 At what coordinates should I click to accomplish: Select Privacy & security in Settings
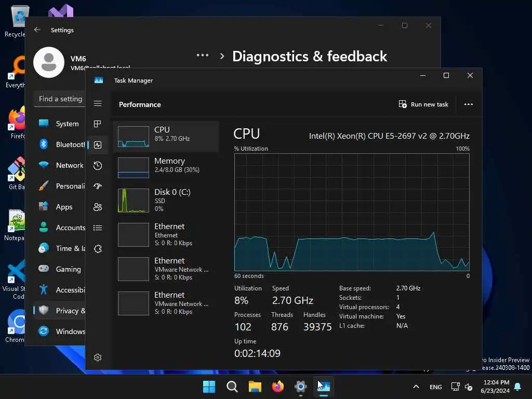(x=59, y=311)
